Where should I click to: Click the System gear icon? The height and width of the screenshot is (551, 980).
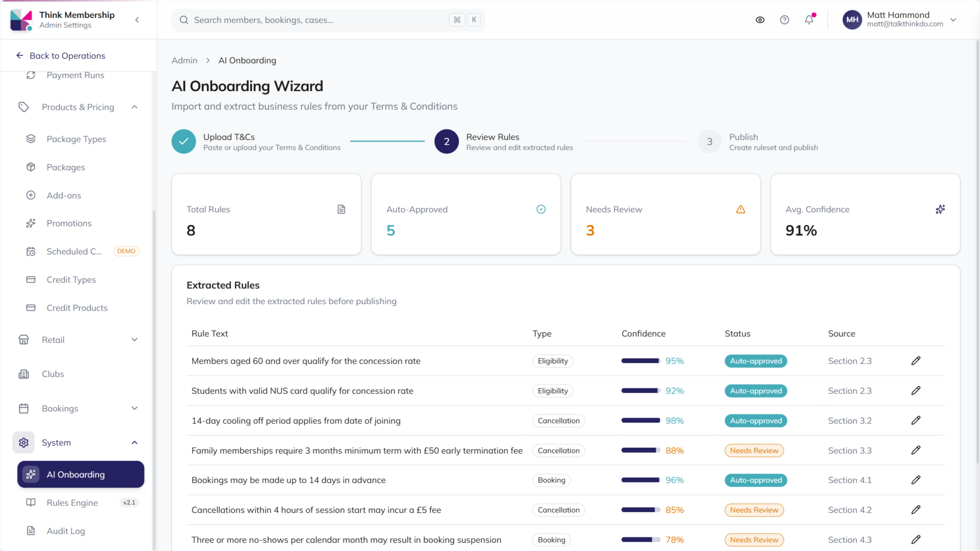click(24, 442)
